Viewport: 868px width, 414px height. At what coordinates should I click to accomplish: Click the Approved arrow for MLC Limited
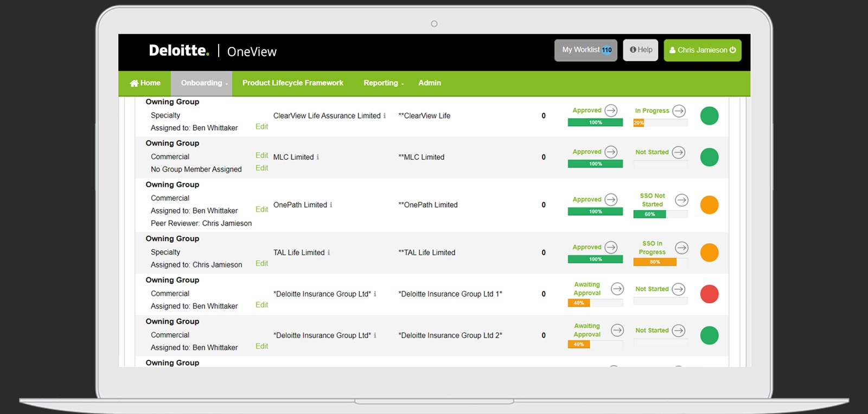click(611, 152)
